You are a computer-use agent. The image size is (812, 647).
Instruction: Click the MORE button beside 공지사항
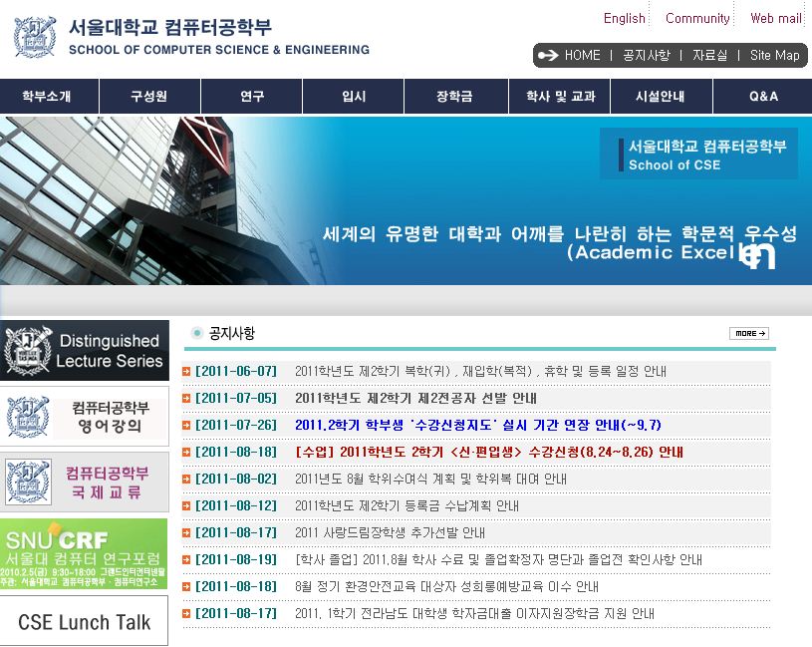(x=748, y=334)
